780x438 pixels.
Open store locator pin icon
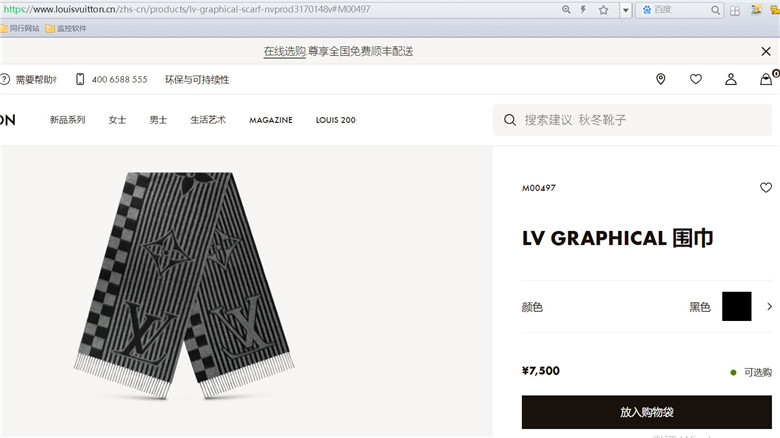661,79
